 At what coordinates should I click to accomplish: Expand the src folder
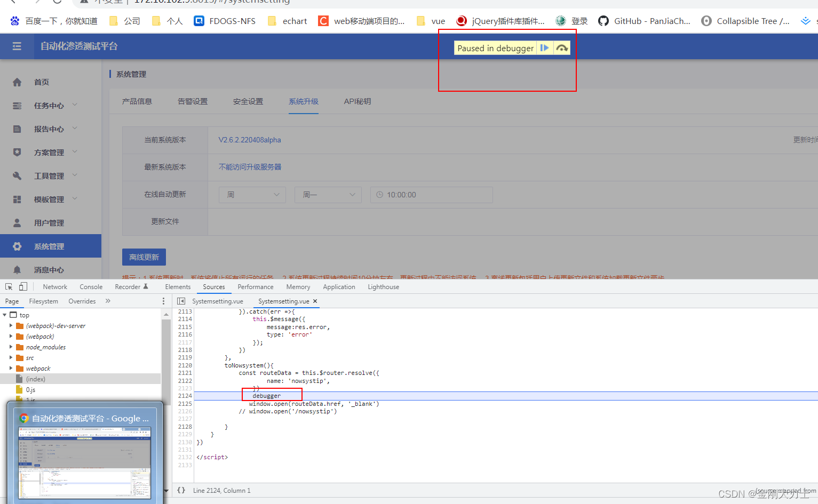[x=11, y=358]
